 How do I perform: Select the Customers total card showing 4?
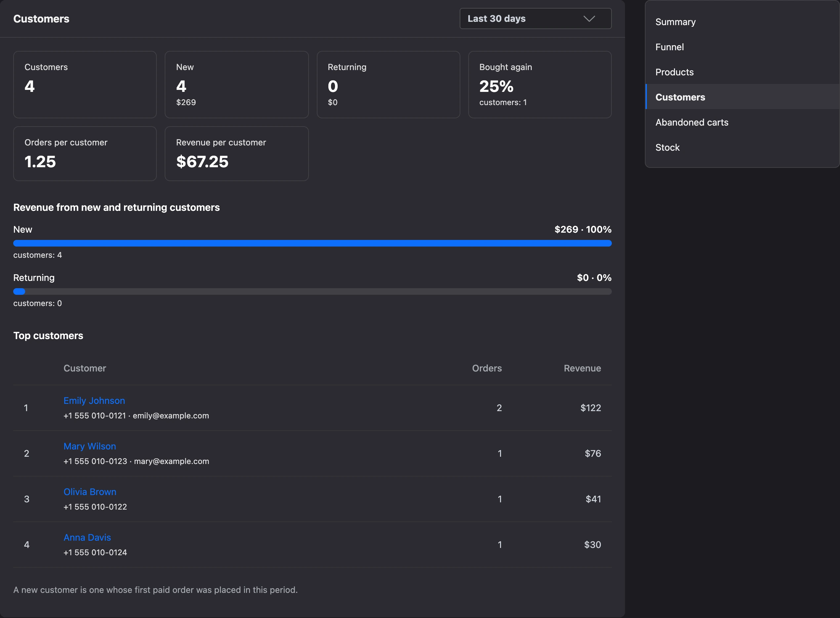(x=85, y=85)
